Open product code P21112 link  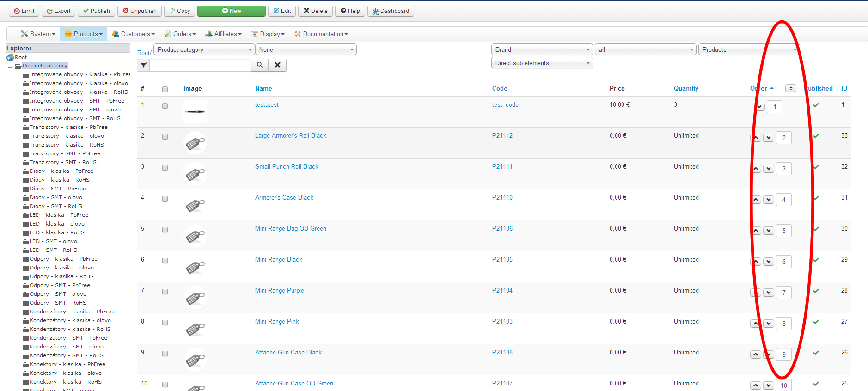(x=502, y=135)
